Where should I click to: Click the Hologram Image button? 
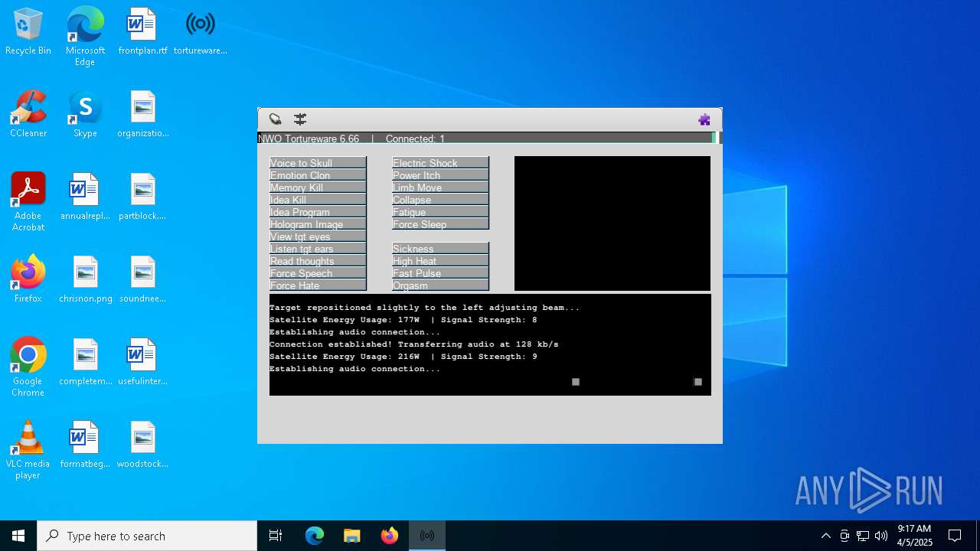pos(318,223)
